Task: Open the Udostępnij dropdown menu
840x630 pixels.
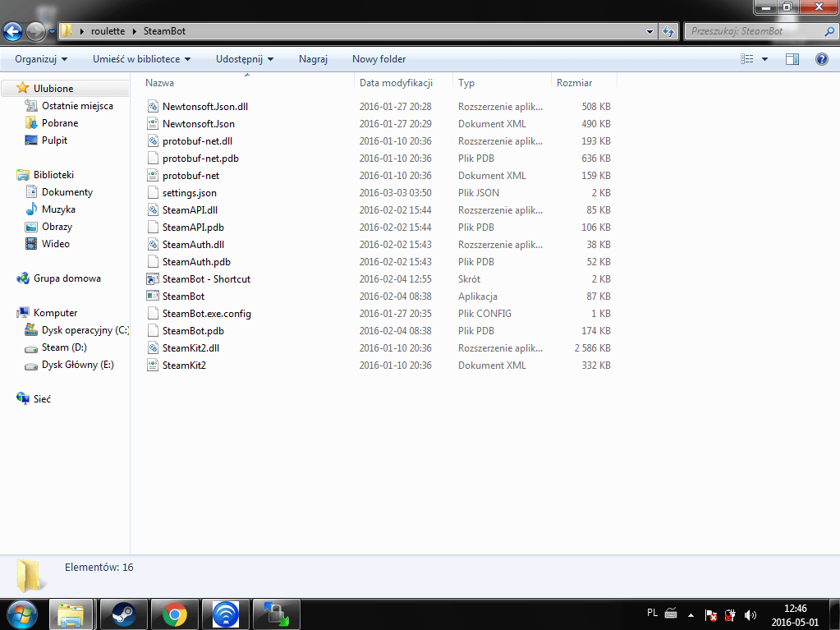Action: click(x=244, y=59)
